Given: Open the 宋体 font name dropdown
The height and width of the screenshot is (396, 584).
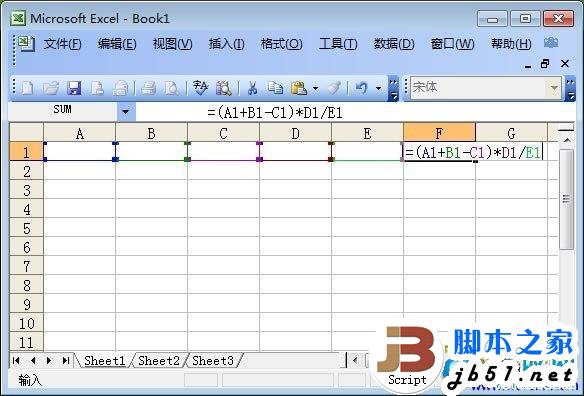Looking at the screenshot, I should pos(554,88).
